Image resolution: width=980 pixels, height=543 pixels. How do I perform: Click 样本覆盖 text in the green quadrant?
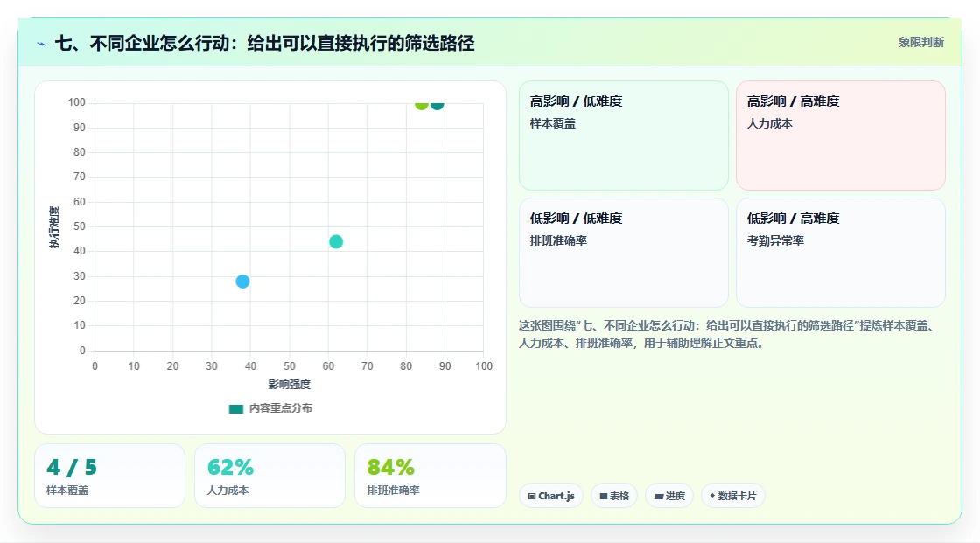(552, 123)
